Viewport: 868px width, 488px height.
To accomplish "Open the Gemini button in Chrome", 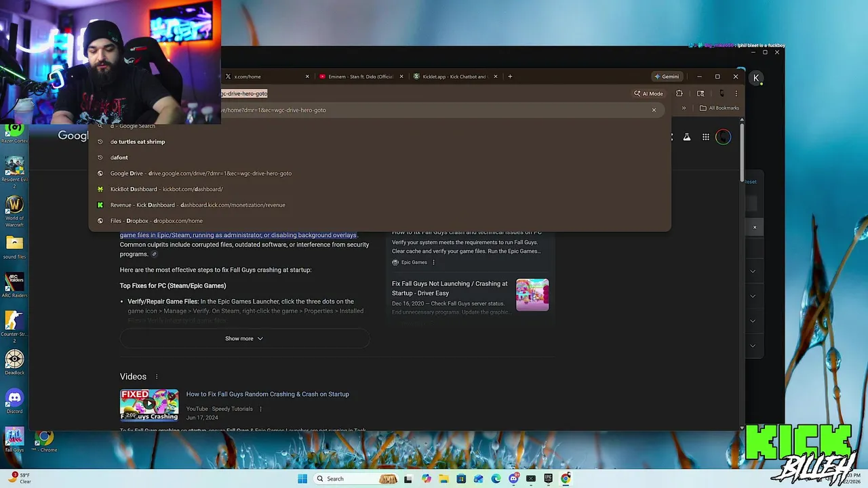I will [x=666, y=77].
